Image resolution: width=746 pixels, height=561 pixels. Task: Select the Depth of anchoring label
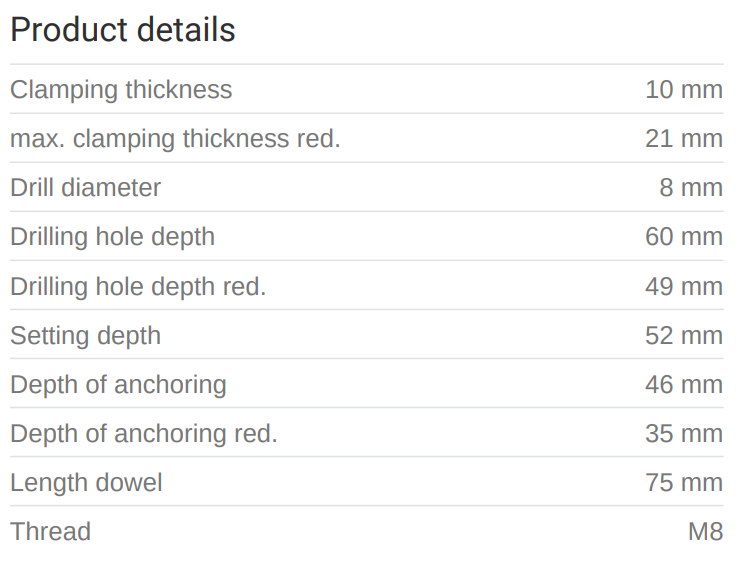(x=118, y=384)
